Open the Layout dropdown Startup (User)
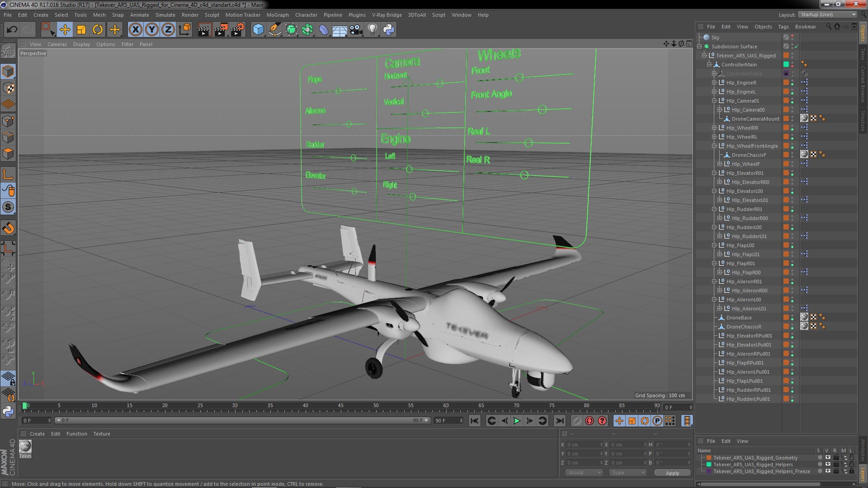 pos(827,15)
